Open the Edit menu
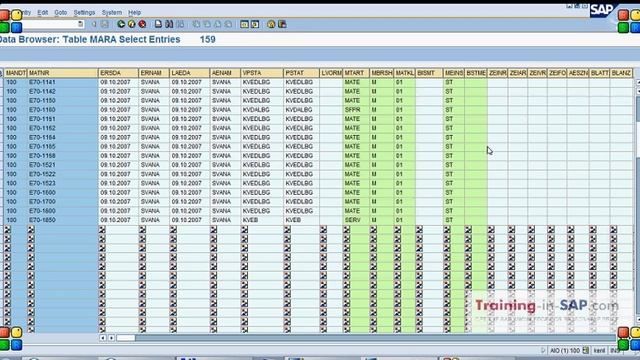 click(x=42, y=13)
